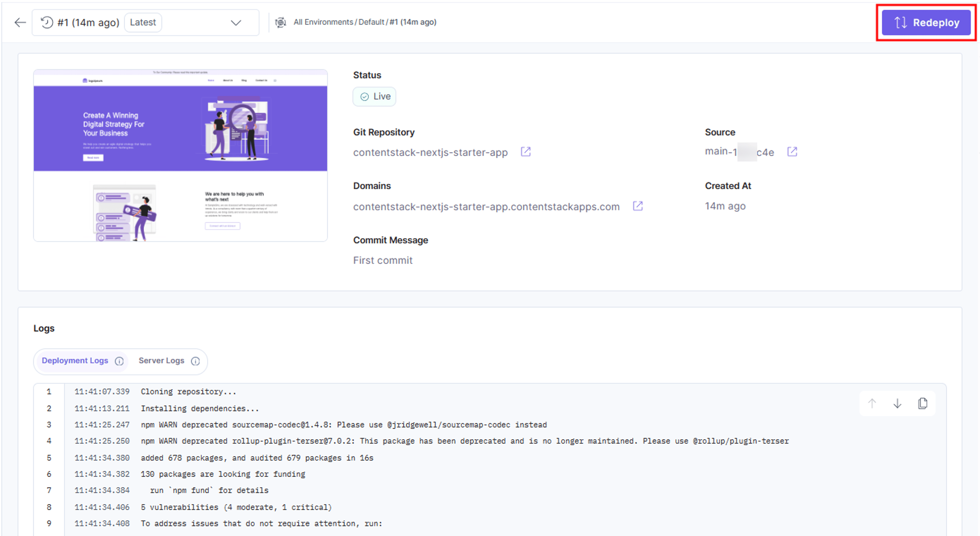
Task: Click log line about sourcemap-codec deprecation
Action: pyautogui.click(x=344, y=425)
